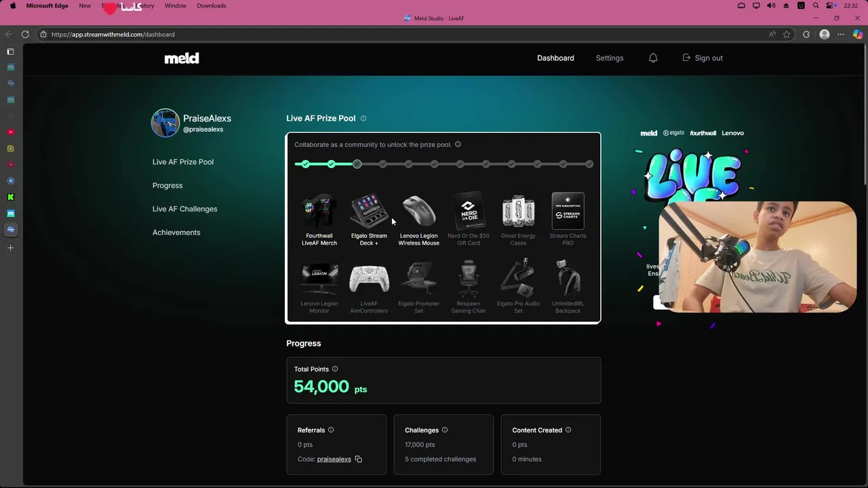This screenshot has height=488, width=868.
Task: Select the Nerd Or Die $50 Gift Card prize
Action: click(469, 219)
